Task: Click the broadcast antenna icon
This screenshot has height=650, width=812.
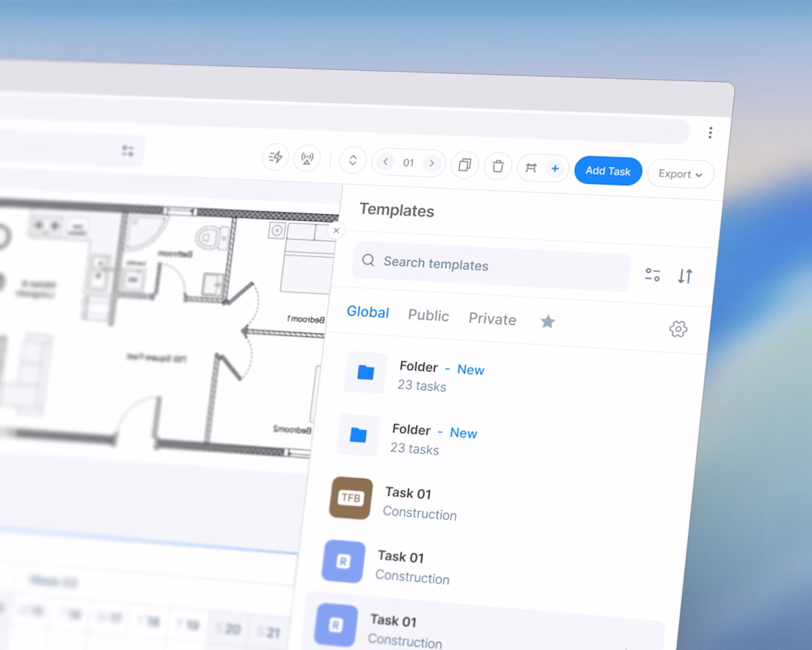Action: [x=307, y=159]
